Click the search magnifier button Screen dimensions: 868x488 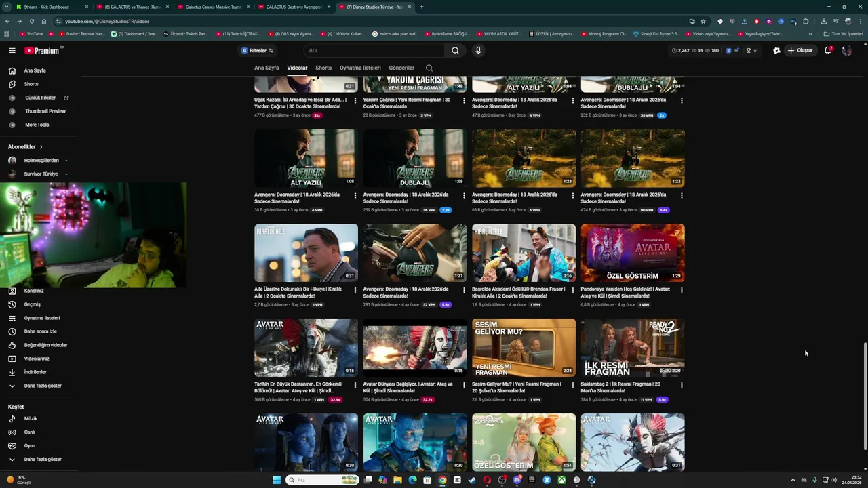[x=455, y=50]
